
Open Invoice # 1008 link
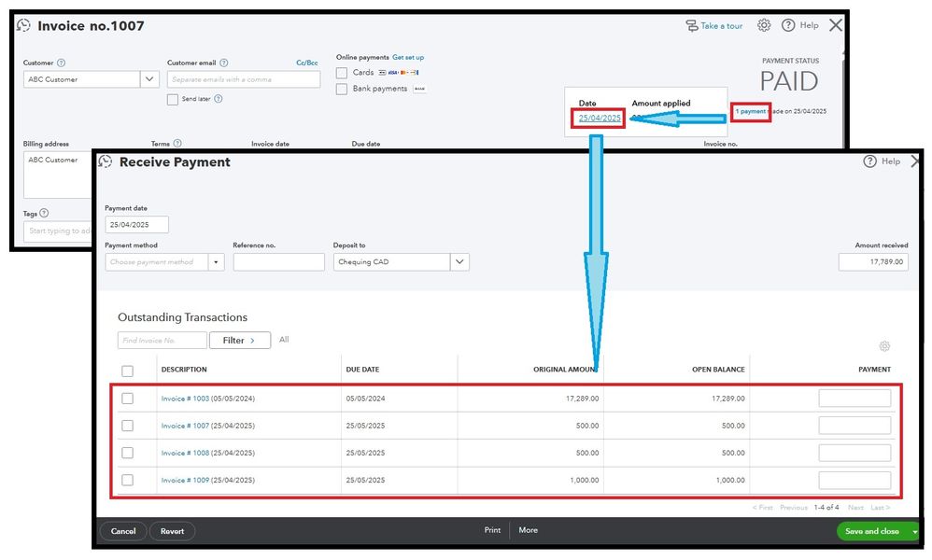tap(185, 453)
